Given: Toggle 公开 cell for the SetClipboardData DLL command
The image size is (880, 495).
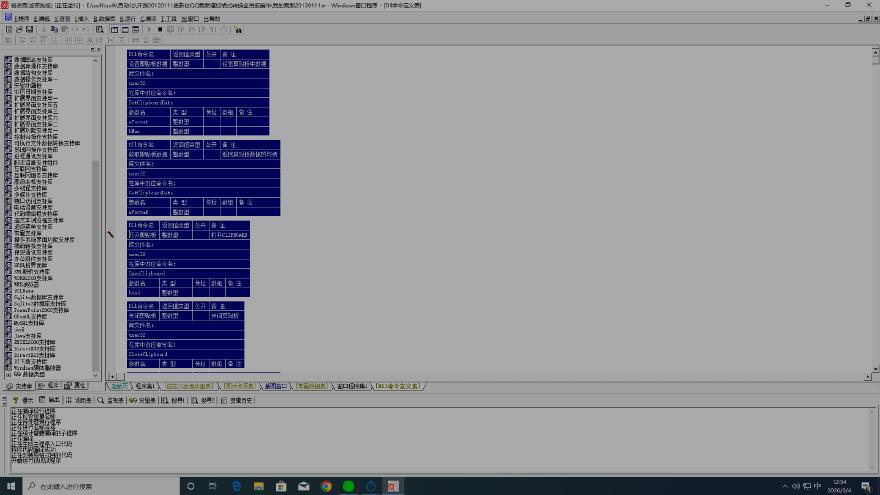Looking at the screenshot, I should tap(210, 63).
